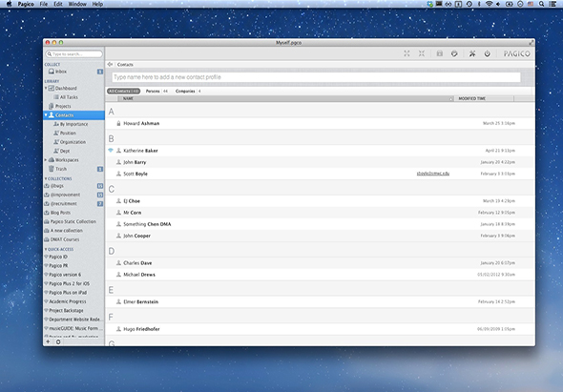The height and width of the screenshot is (392, 563).
Task: Click the Wi-Fi icon in the menu bar
Action: click(489, 4)
